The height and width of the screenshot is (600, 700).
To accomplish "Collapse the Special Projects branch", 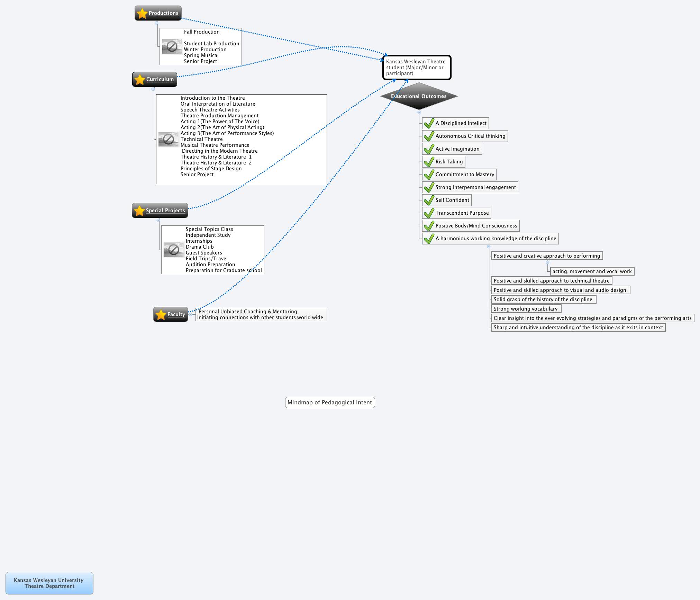I will click(158, 220).
